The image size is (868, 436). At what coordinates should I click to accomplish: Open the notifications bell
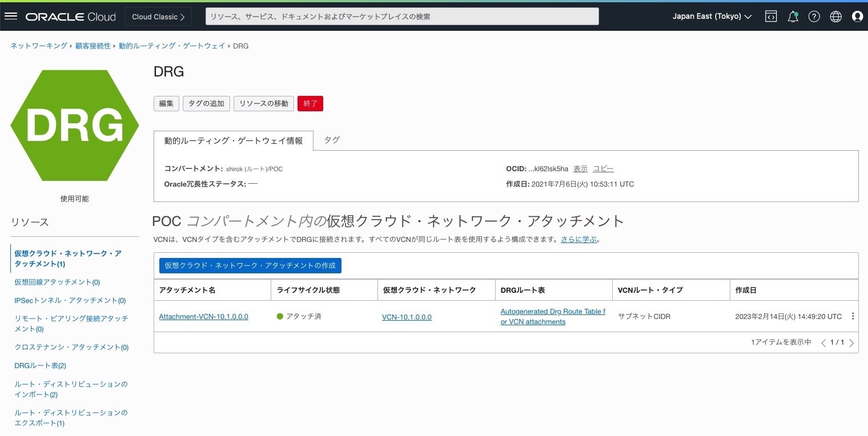793,17
